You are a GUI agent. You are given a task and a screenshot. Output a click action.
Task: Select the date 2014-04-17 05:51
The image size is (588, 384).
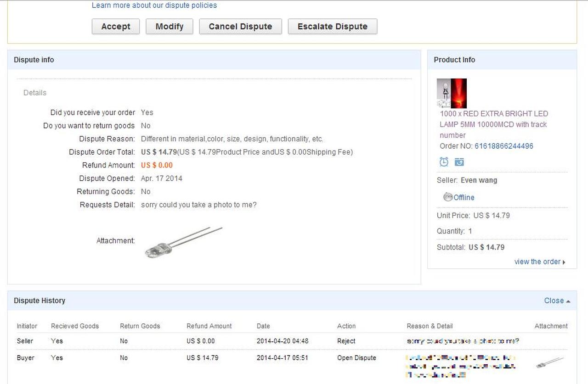[x=283, y=358]
